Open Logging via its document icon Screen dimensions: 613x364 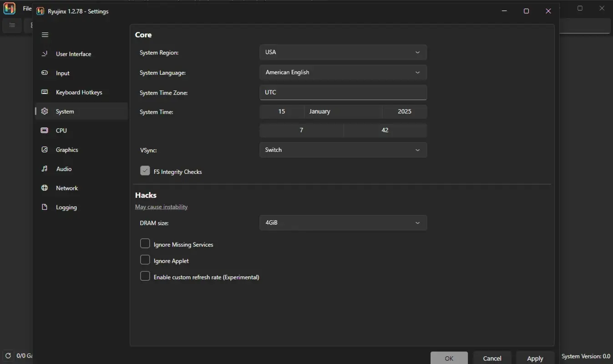pos(44,207)
